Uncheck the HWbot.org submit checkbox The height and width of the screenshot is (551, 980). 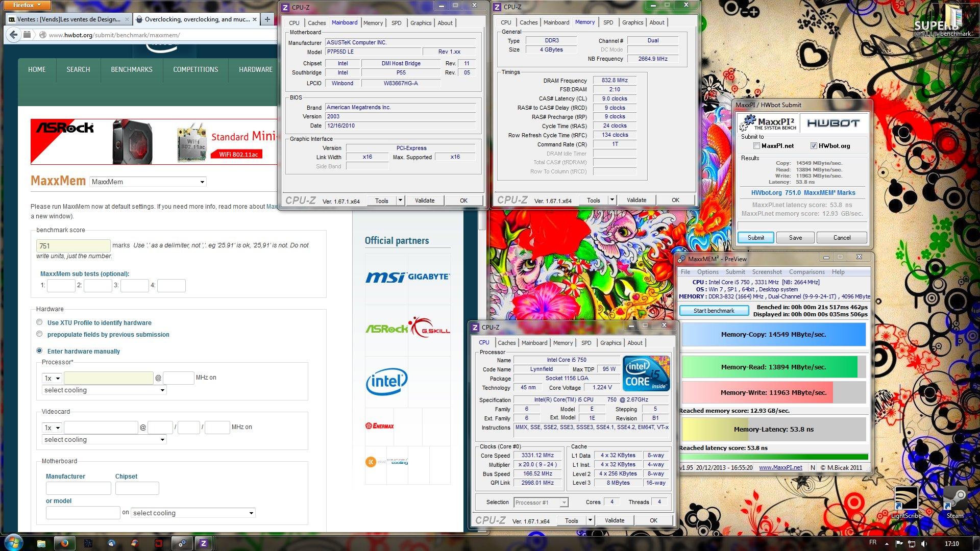814,146
